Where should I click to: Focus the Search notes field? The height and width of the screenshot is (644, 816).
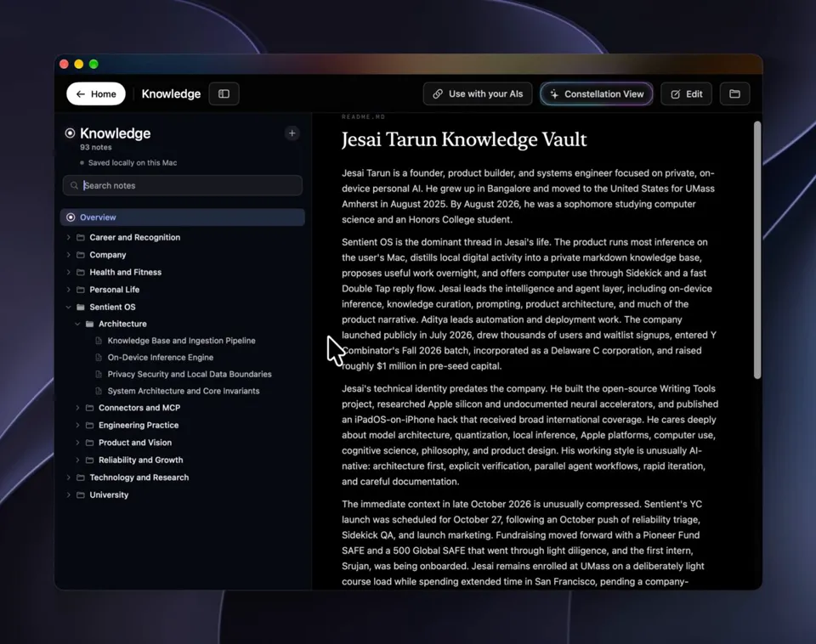[183, 186]
